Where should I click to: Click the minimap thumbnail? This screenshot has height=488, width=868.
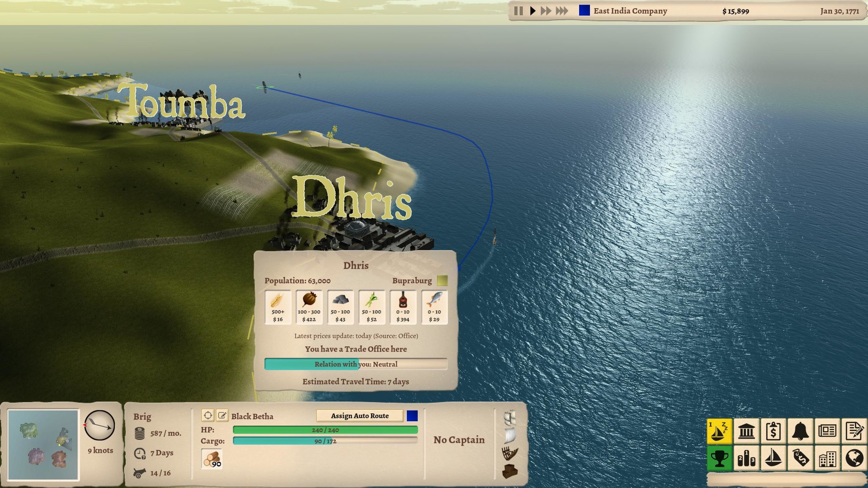click(x=43, y=445)
